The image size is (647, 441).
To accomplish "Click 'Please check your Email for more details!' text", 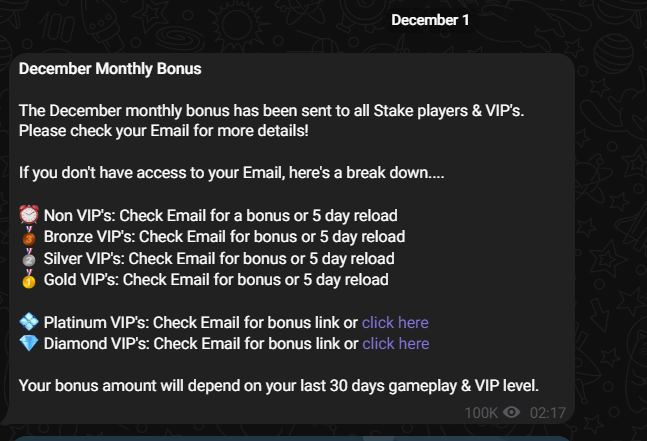I will tap(164, 131).
